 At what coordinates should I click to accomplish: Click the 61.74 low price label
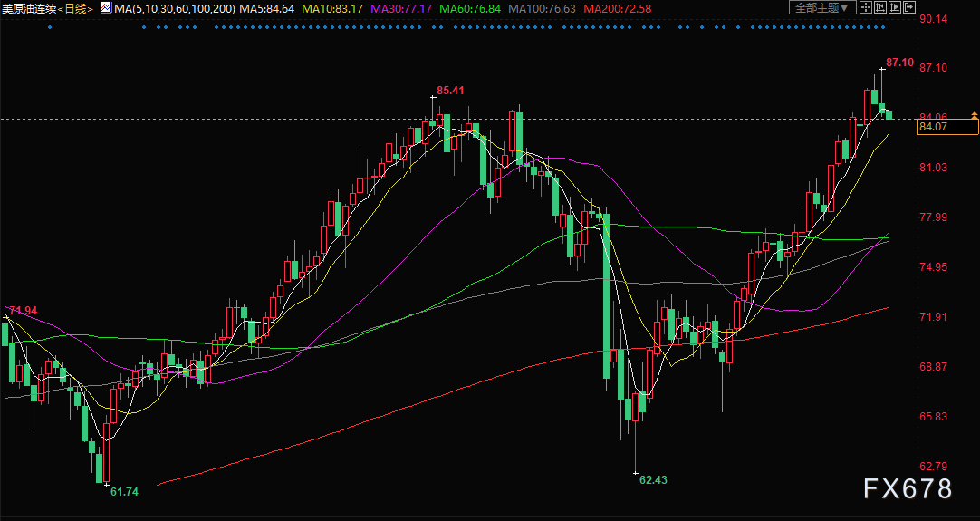(x=124, y=492)
